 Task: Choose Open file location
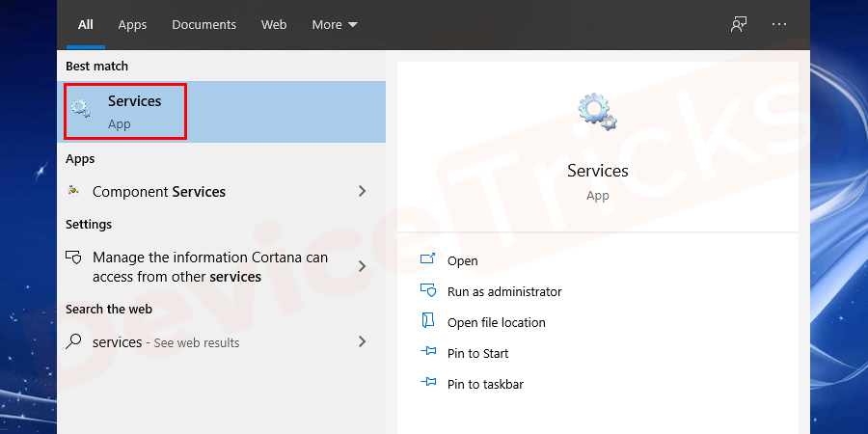point(497,323)
